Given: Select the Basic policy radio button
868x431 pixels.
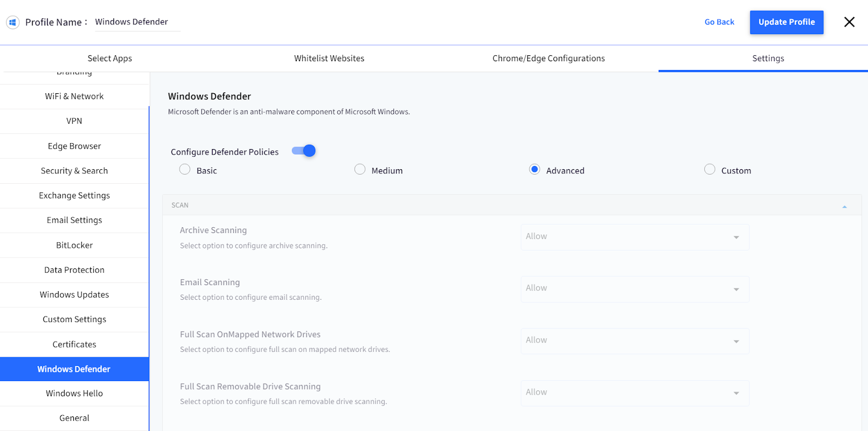Looking at the screenshot, I should [185, 170].
